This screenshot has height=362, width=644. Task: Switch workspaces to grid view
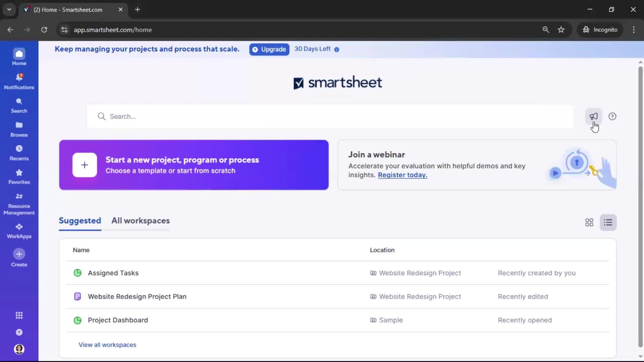(589, 222)
